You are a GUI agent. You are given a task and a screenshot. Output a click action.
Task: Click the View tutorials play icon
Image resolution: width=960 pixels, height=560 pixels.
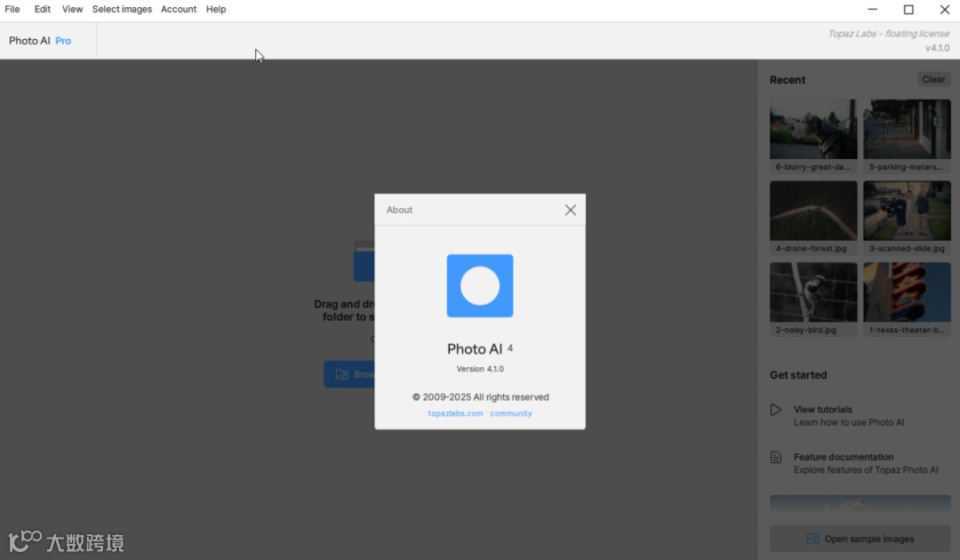776,410
